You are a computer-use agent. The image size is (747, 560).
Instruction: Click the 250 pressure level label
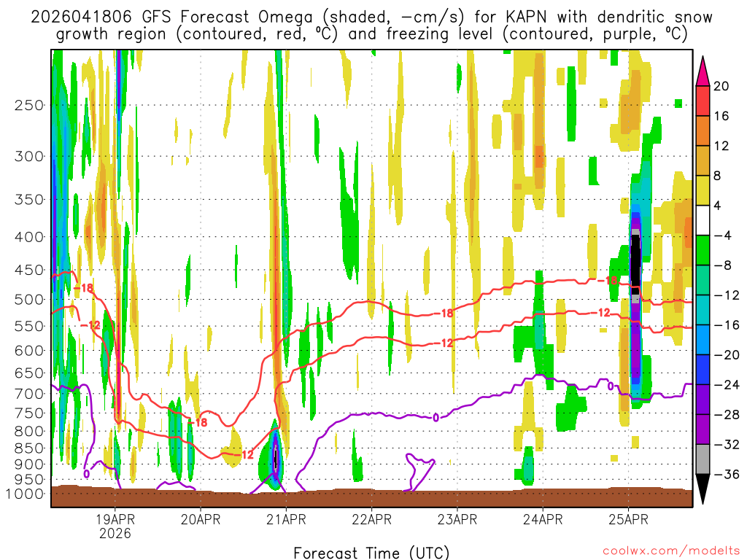[x=29, y=105]
